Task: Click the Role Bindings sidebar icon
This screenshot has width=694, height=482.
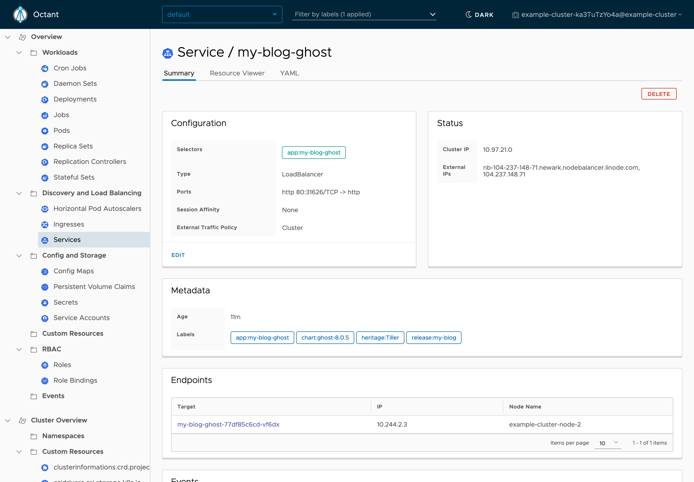Action: point(45,380)
